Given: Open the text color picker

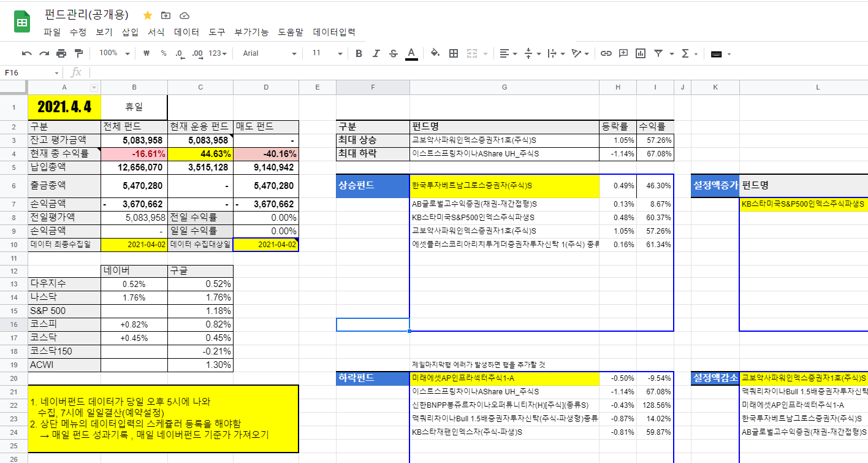Looking at the screenshot, I should 411,53.
